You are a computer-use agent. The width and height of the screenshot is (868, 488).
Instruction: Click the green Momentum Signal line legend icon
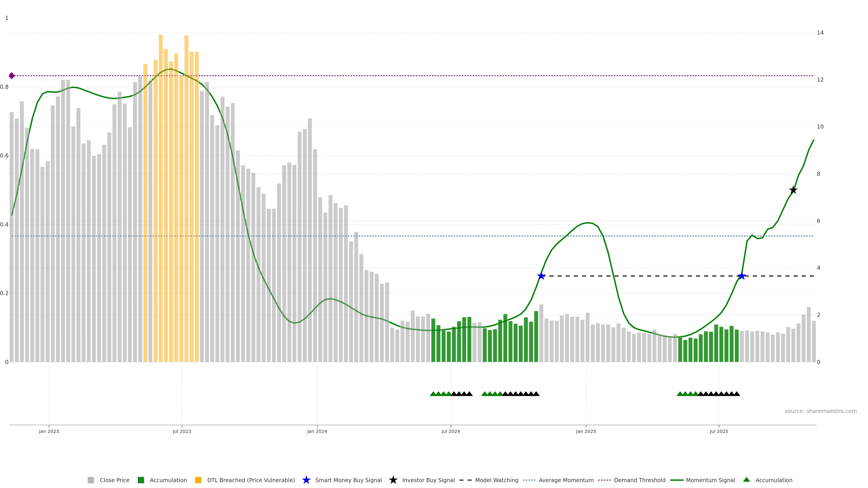677,480
